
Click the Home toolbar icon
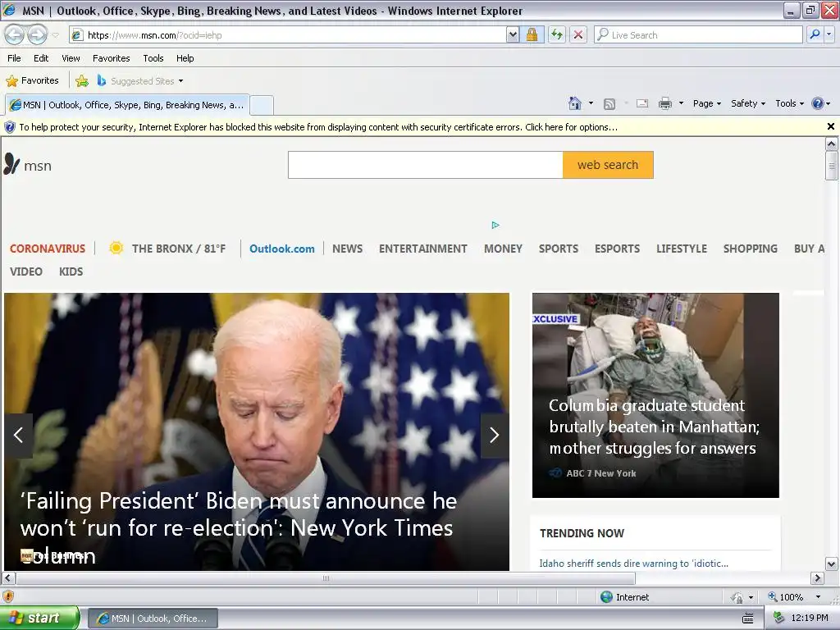575,103
